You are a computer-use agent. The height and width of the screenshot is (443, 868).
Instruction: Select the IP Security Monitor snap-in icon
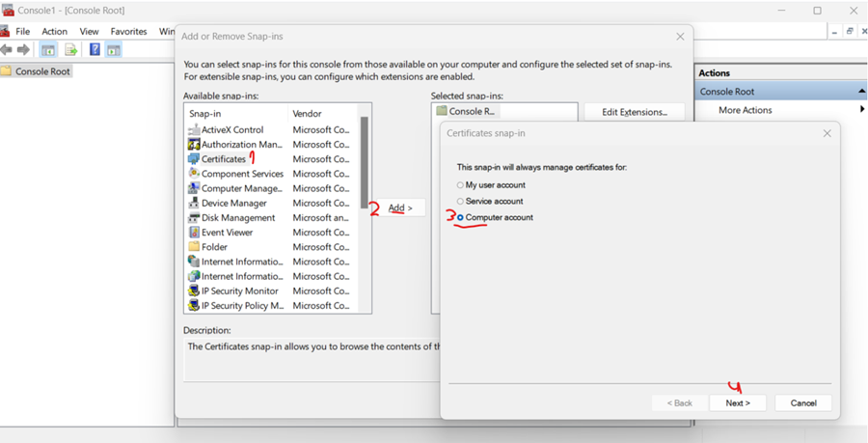click(x=194, y=291)
